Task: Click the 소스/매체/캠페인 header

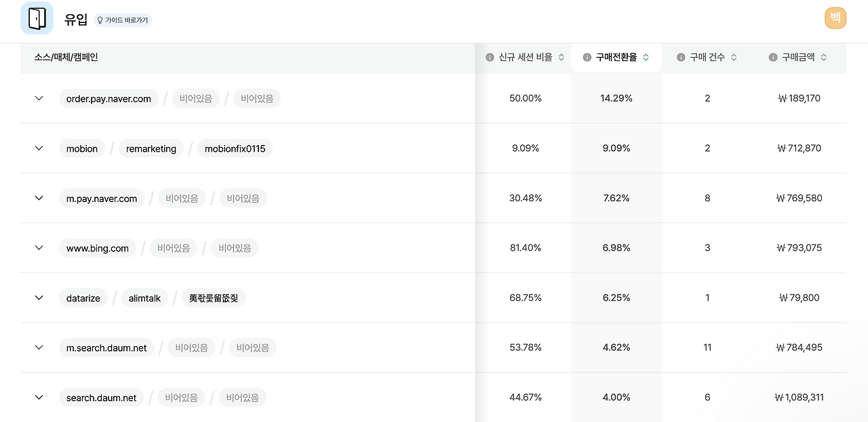Action: 66,58
